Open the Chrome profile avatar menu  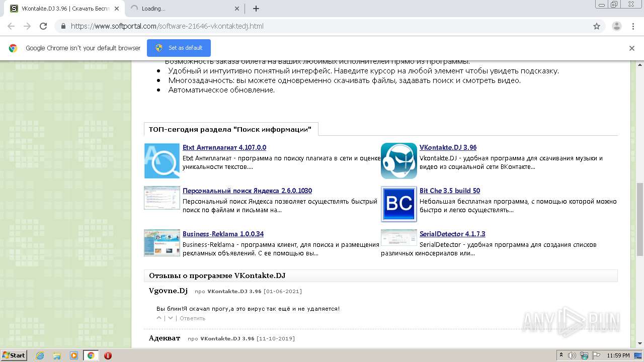(x=616, y=26)
